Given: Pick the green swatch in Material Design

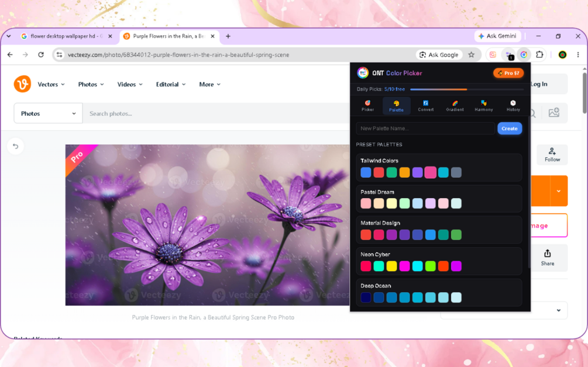Looking at the screenshot, I should tap(456, 235).
